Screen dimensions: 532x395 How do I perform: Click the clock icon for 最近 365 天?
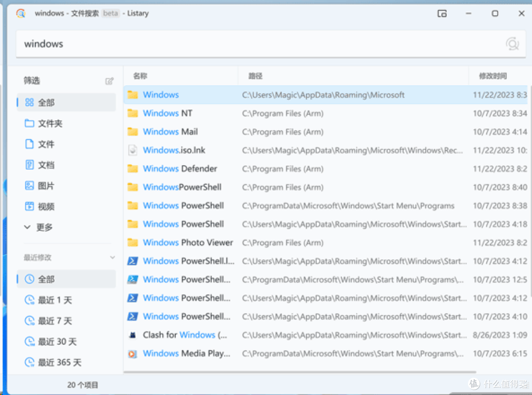tap(30, 362)
